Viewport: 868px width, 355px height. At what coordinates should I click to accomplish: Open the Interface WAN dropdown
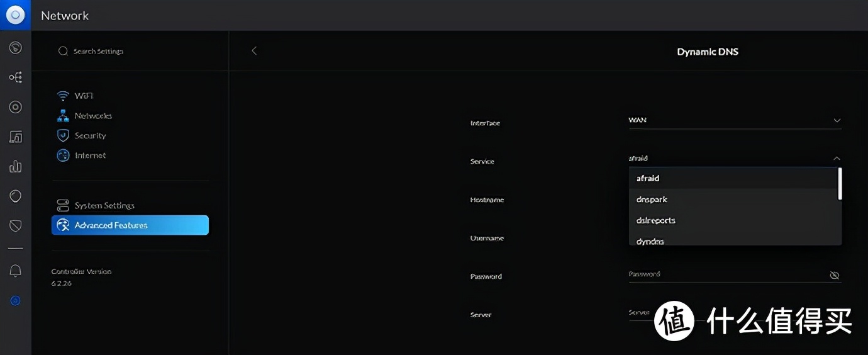735,120
